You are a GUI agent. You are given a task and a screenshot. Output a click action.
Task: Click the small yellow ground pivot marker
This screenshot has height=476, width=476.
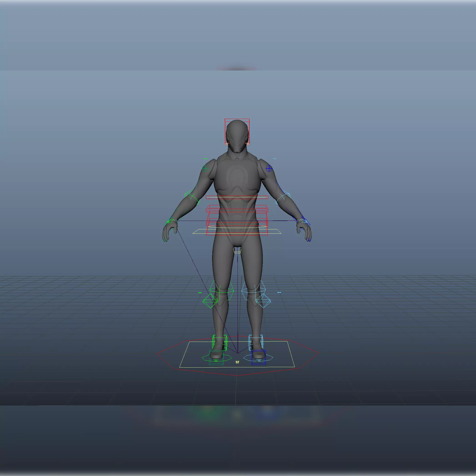[x=237, y=362]
